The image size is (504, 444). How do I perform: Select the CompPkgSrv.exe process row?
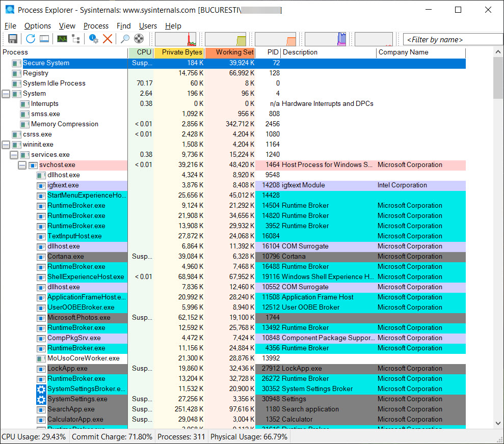(x=233, y=338)
